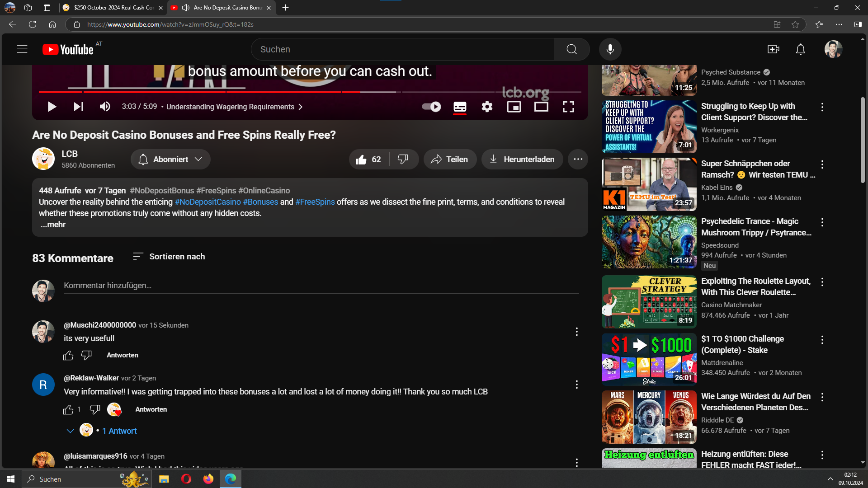The height and width of the screenshot is (488, 868).
Task: Like the comment by @Muschi2400000000
Action: click(68, 356)
